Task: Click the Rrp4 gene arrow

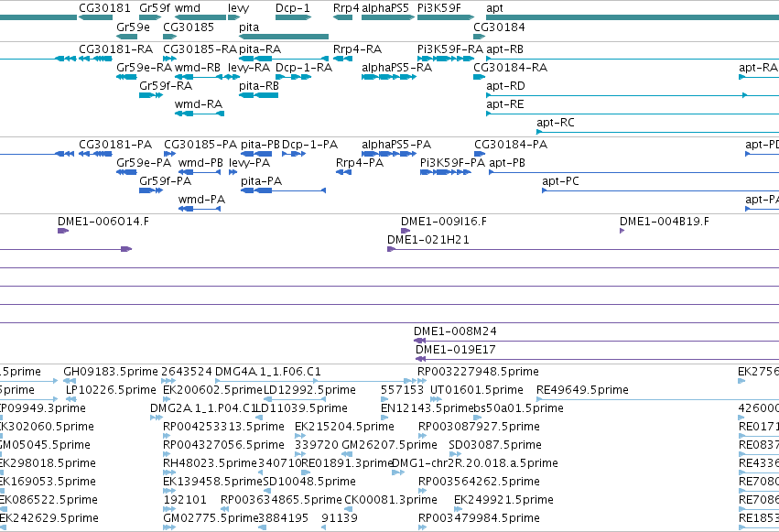Action: click(342, 17)
